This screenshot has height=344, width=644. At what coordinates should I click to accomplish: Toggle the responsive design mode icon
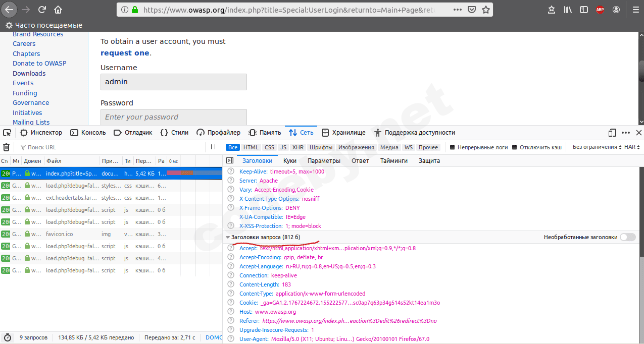coord(612,133)
